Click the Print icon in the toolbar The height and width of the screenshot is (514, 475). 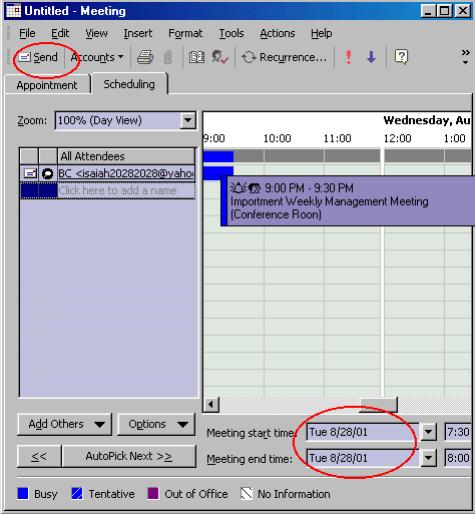point(145,57)
